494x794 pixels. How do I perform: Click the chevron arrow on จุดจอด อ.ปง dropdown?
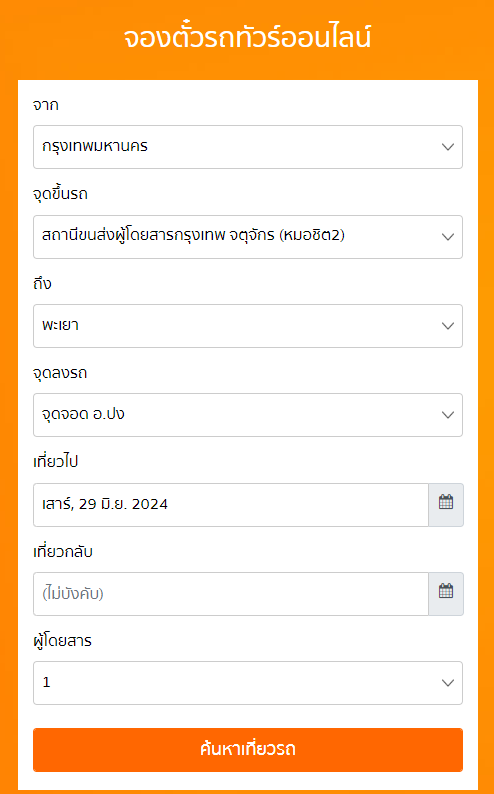pos(447,415)
